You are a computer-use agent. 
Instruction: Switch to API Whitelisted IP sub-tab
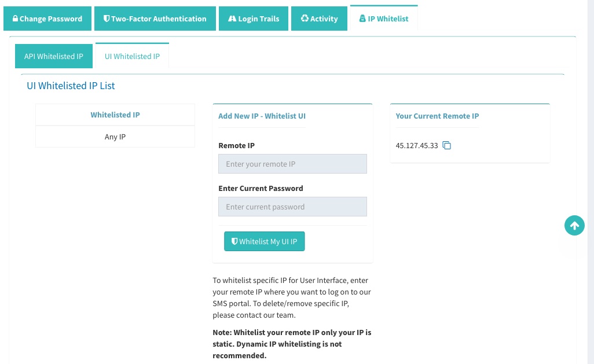click(54, 56)
